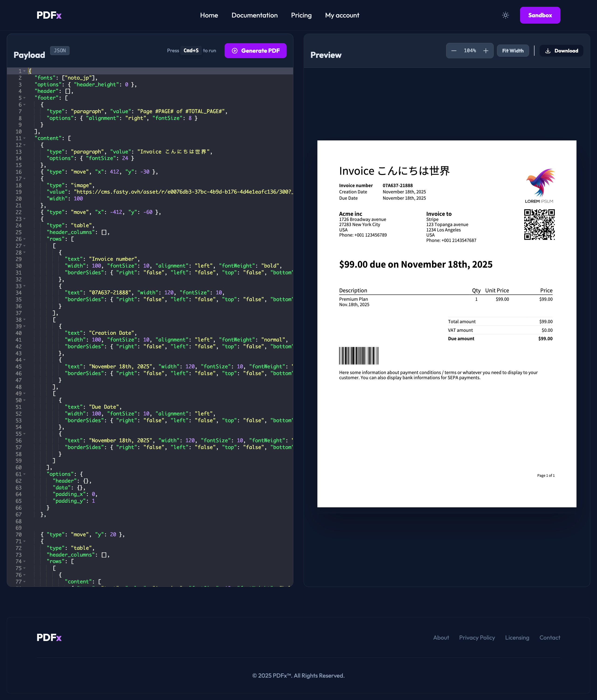The image size is (597, 700).
Task: Open the Privacy Policy link
Action: (x=477, y=637)
